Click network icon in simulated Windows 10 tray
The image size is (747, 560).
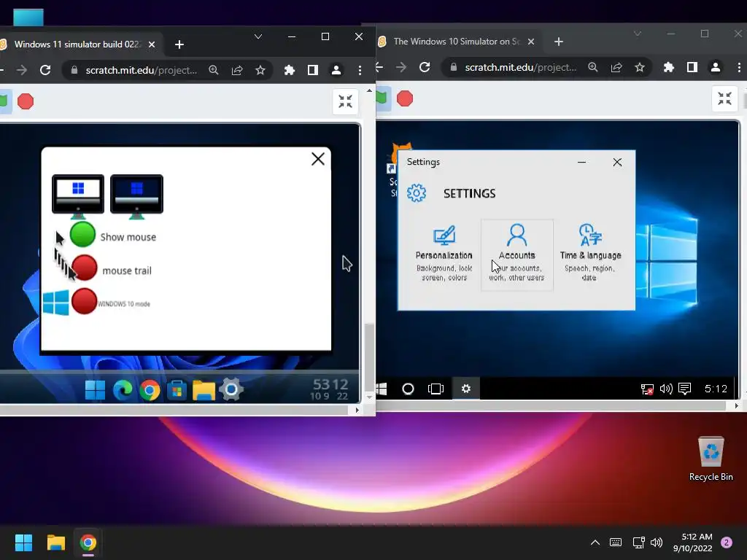[x=647, y=389]
